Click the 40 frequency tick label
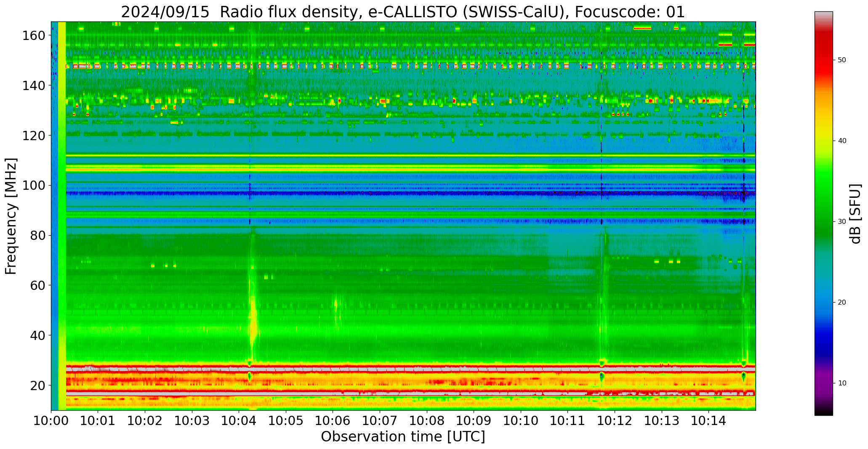The height and width of the screenshot is (449, 868). (37, 335)
